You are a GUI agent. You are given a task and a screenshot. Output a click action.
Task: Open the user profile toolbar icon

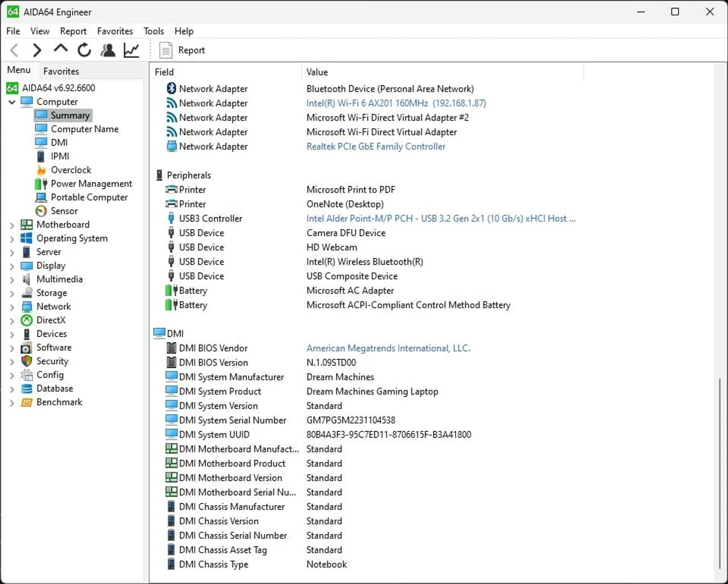(108, 50)
